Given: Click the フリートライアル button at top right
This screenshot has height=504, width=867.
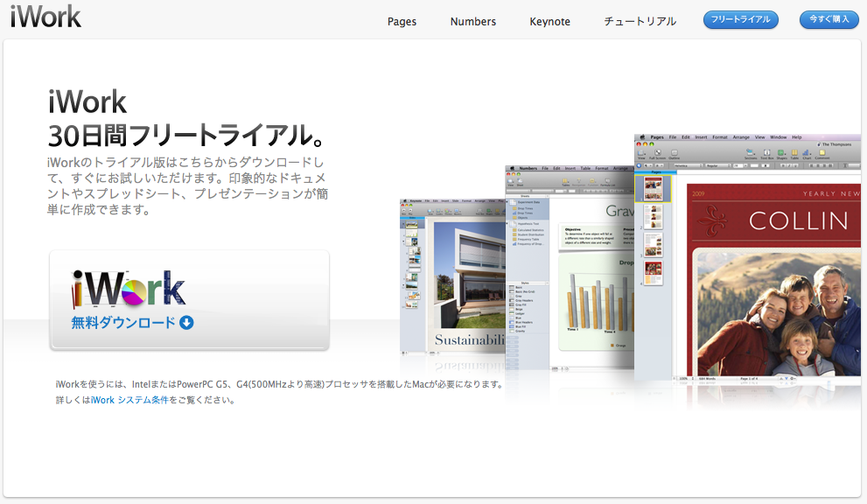Looking at the screenshot, I should [x=740, y=18].
